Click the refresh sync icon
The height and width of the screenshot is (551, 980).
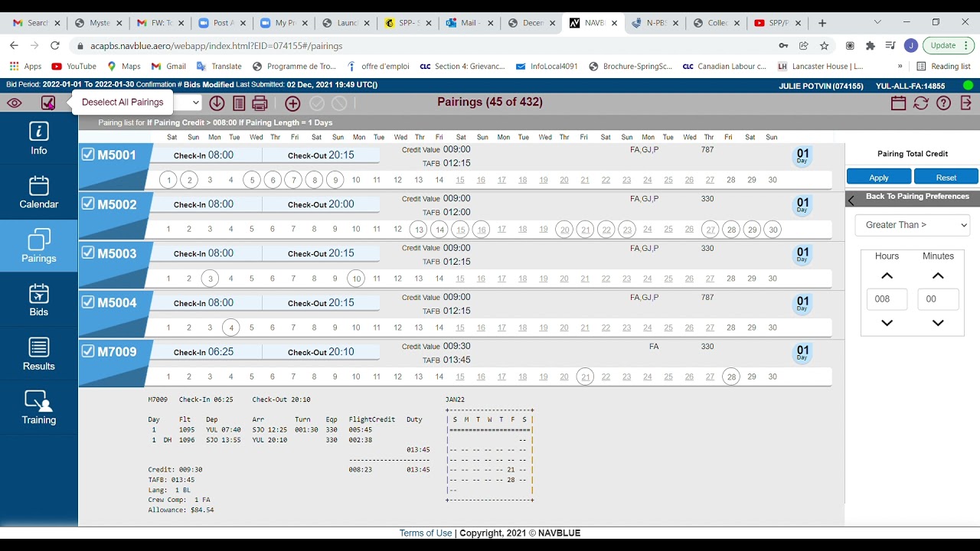(921, 103)
